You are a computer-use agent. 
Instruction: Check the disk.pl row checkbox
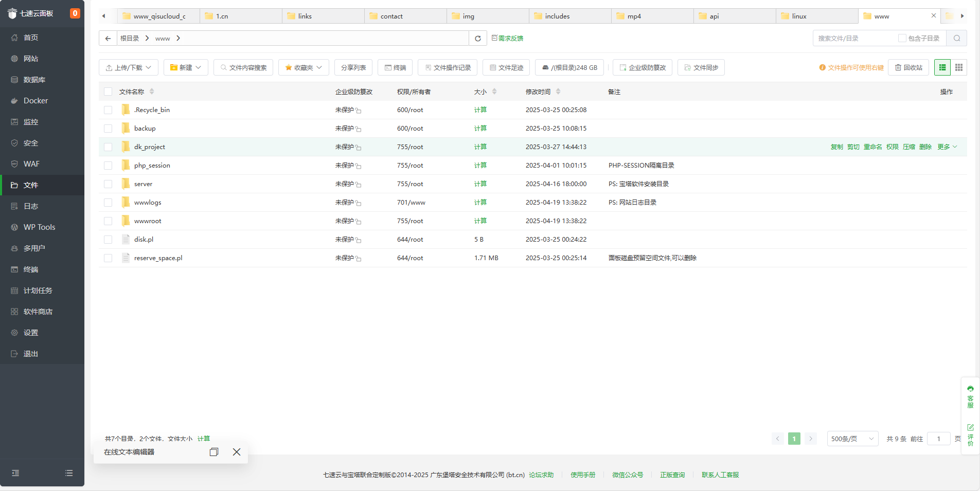[108, 240]
